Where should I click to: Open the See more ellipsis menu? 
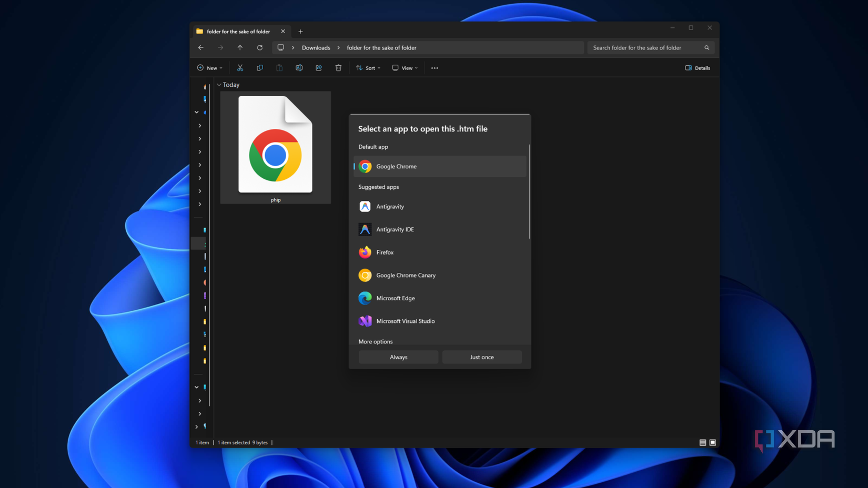point(435,68)
